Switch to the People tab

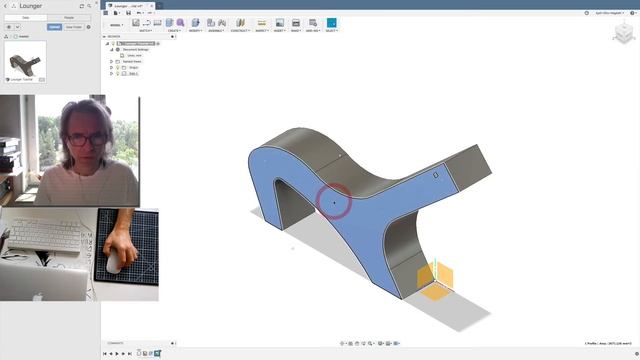point(69,18)
